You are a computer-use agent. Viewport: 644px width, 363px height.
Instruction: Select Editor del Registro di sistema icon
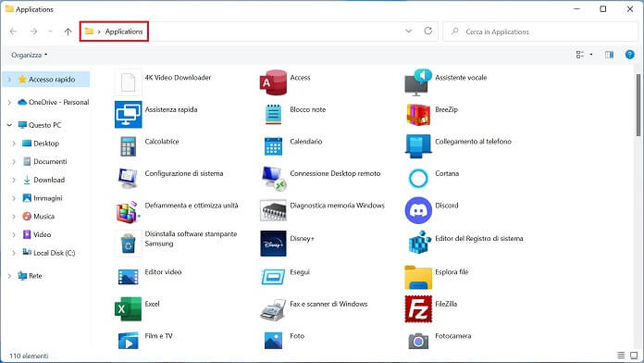coord(419,243)
